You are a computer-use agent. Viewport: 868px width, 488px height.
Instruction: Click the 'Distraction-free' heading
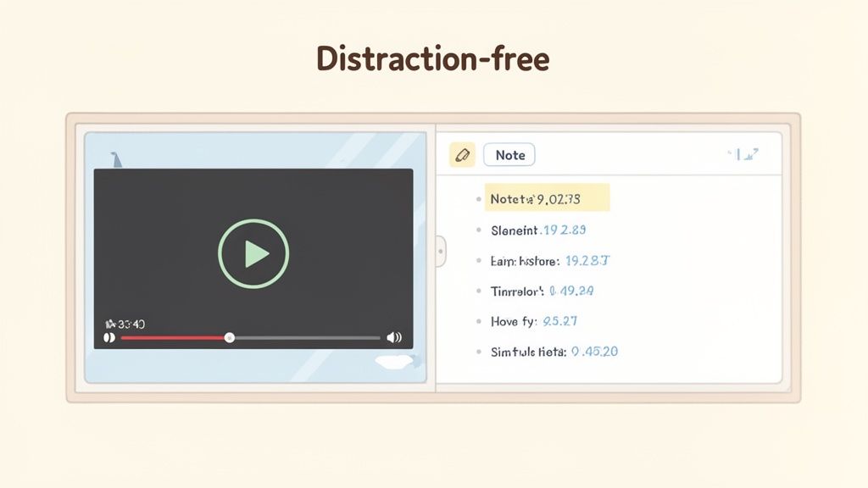point(433,58)
